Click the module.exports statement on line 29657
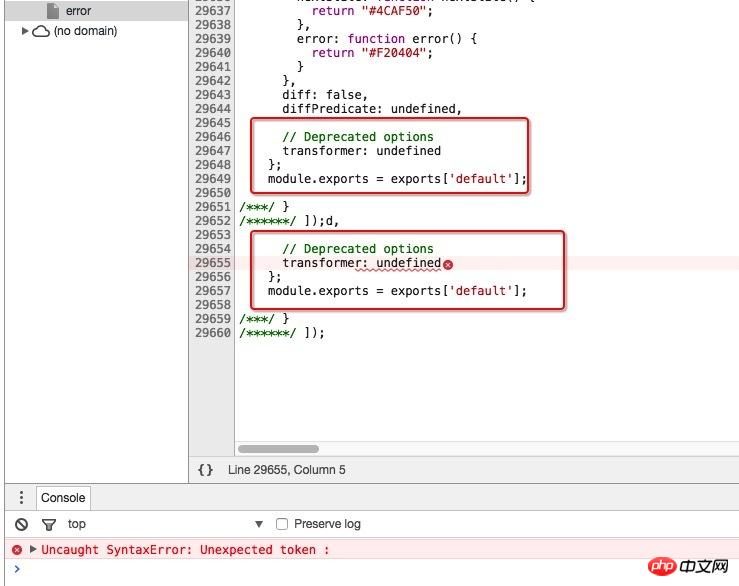The width and height of the screenshot is (739, 586). point(397,291)
